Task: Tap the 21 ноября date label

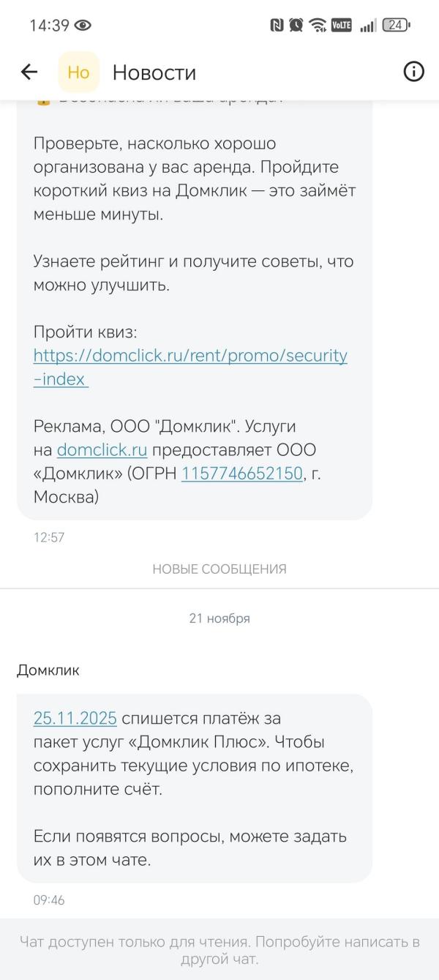Action: (219, 618)
